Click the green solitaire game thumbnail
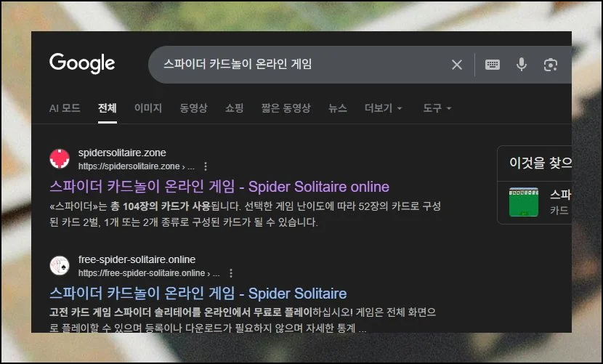 tap(524, 202)
